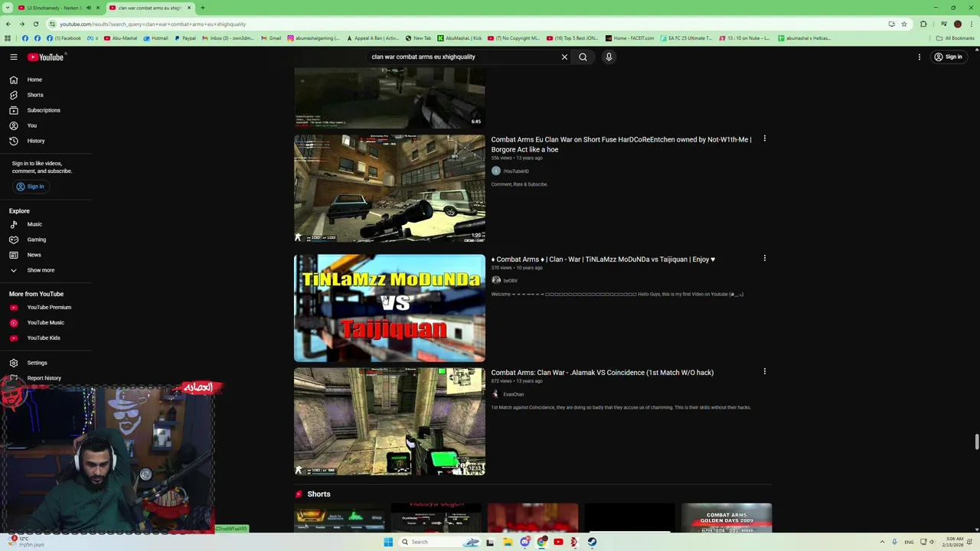Start voice search with the microphone icon
980x551 pixels.
point(609,57)
